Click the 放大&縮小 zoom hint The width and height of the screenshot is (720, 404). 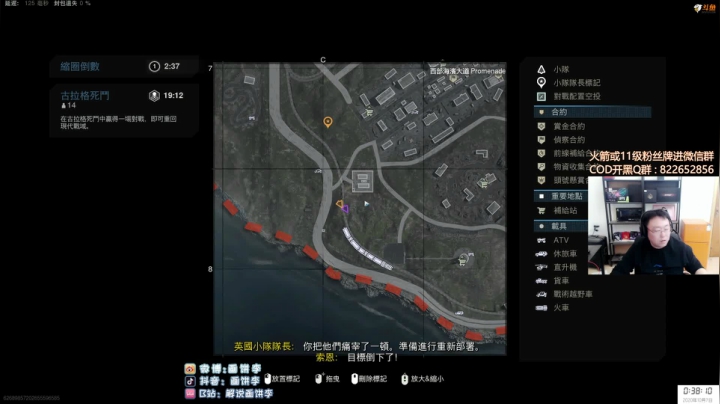[x=422, y=379]
